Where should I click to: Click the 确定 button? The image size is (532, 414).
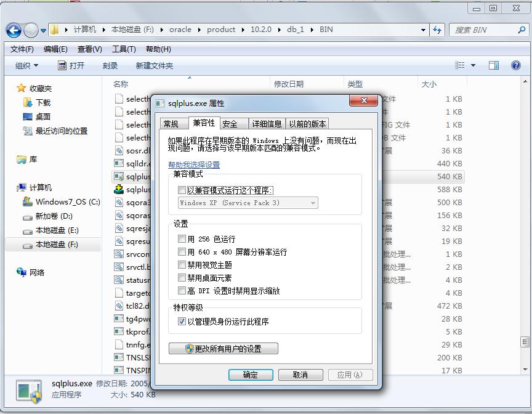251,375
